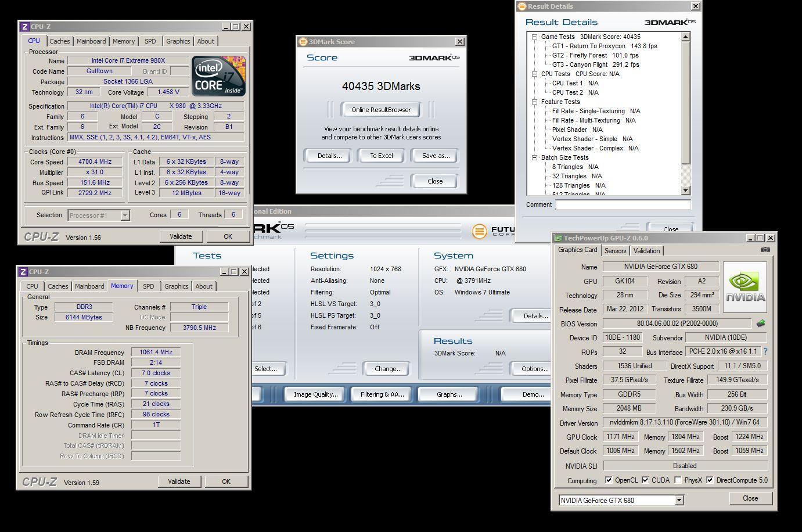Click Close in the 3DMark Score window
Image resolution: width=802 pixels, height=532 pixels.
tap(435, 181)
